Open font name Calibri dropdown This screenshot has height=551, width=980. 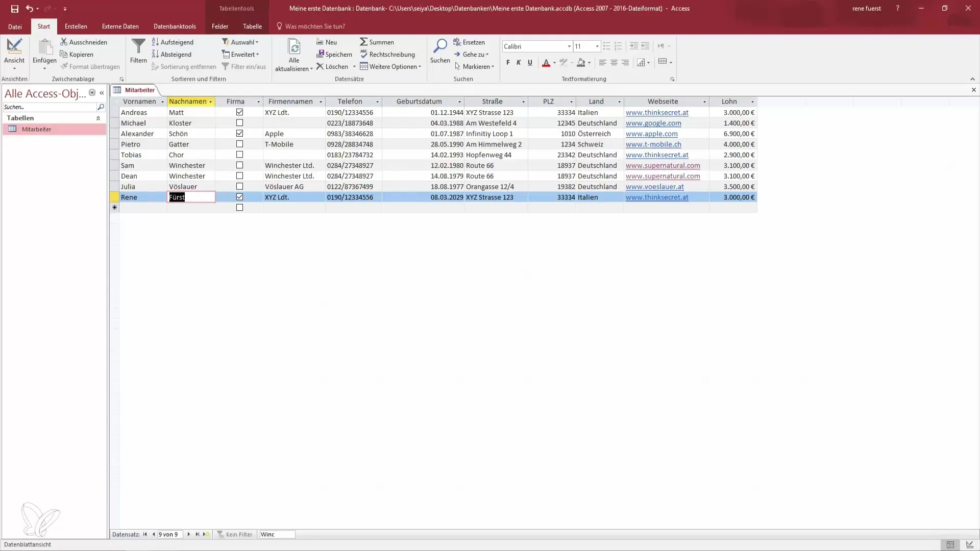tap(569, 46)
